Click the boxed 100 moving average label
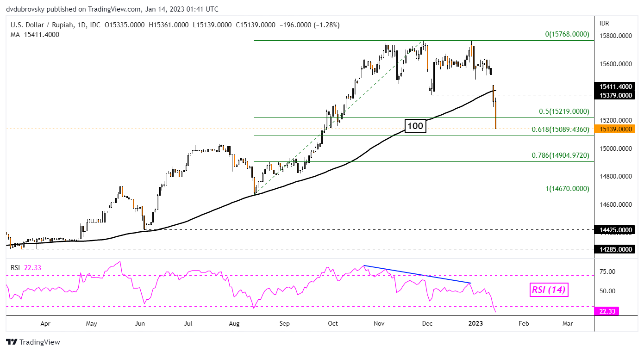Viewport: 644px width, 352px height. click(415, 126)
